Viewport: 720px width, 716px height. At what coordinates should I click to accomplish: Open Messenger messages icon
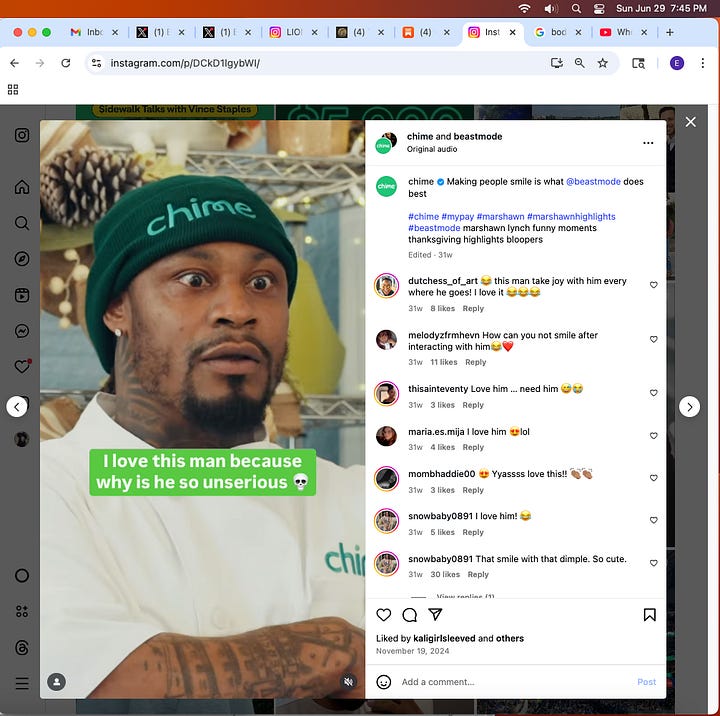[22, 331]
